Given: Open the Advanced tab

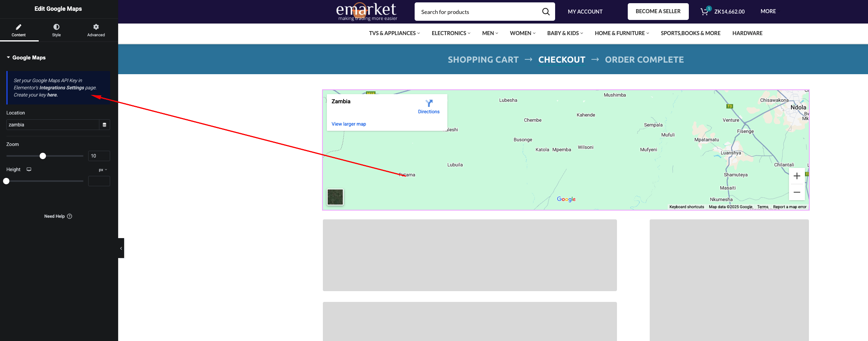Looking at the screenshot, I should [x=96, y=30].
